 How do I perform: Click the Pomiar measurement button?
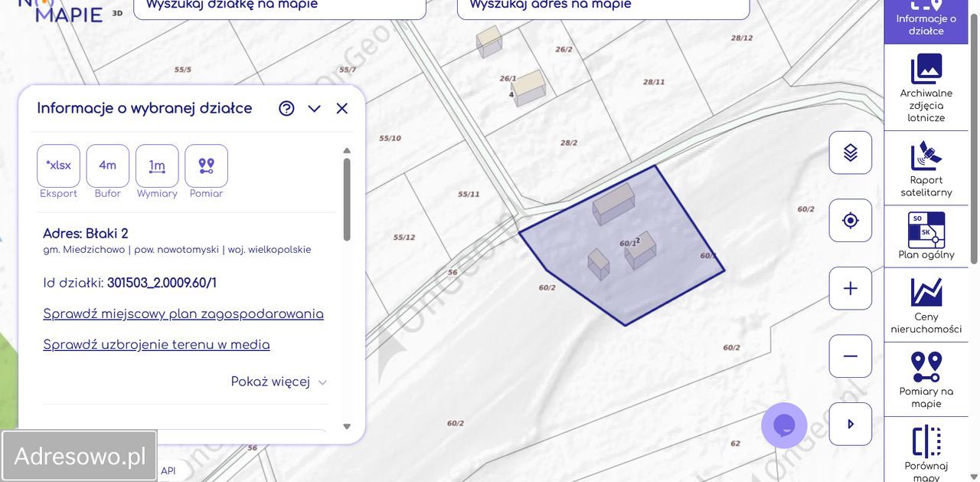click(x=206, y=166)
